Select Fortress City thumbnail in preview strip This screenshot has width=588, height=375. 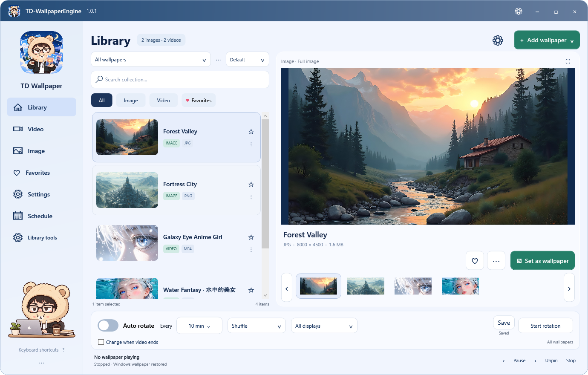(366, 286)
